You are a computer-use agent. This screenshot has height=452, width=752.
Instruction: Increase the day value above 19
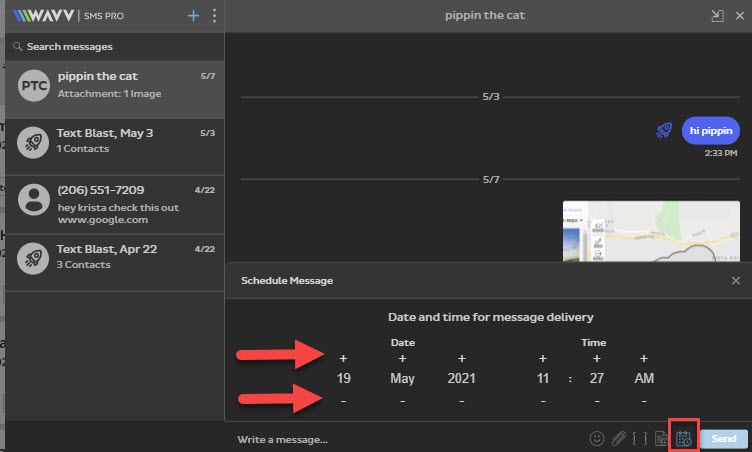click(343, 358)
